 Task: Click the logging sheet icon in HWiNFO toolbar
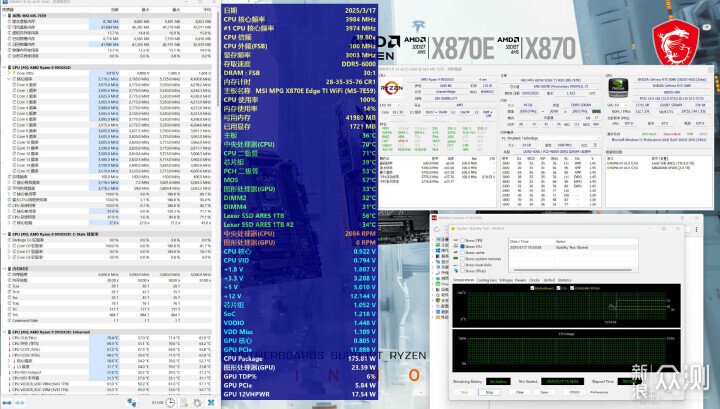(184, 403)
